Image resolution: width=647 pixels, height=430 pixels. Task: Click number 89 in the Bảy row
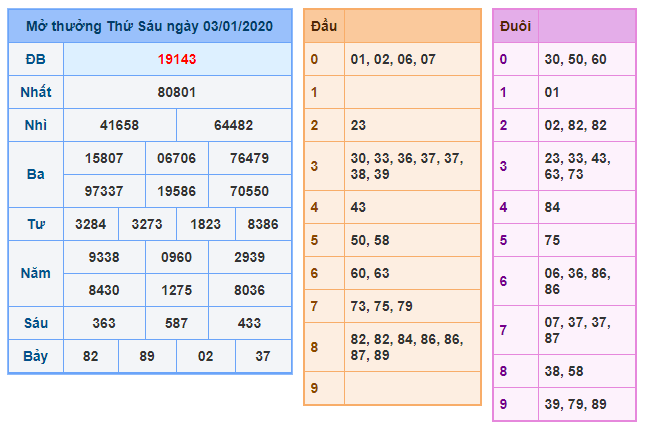[x=147, y=356]
